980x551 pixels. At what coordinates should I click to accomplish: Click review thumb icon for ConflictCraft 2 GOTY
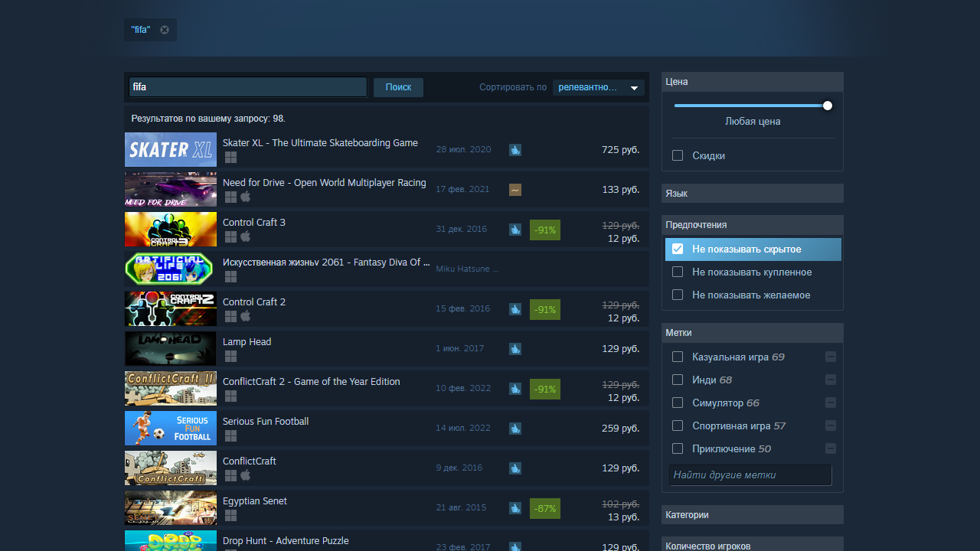(515, 389)
